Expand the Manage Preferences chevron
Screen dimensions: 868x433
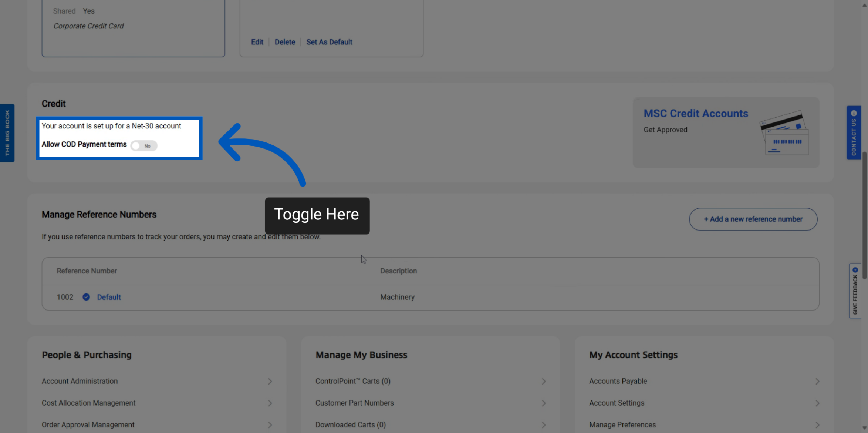click(817, 425)
